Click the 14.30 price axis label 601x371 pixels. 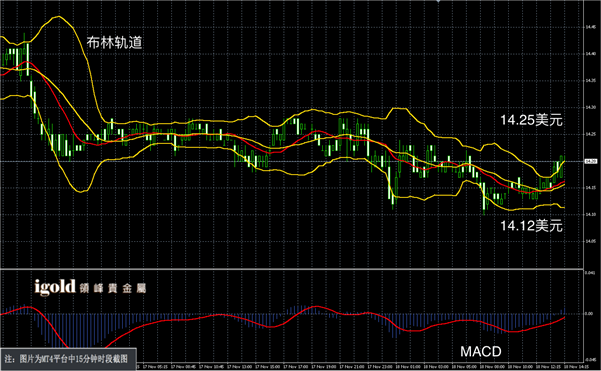pyautogui.click(x=591, y=107)
